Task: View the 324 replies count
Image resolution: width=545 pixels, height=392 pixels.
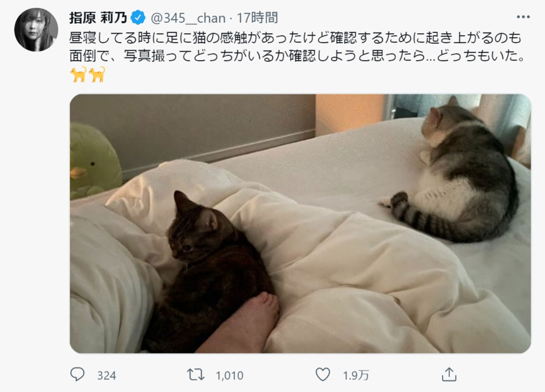Action: 106,376
